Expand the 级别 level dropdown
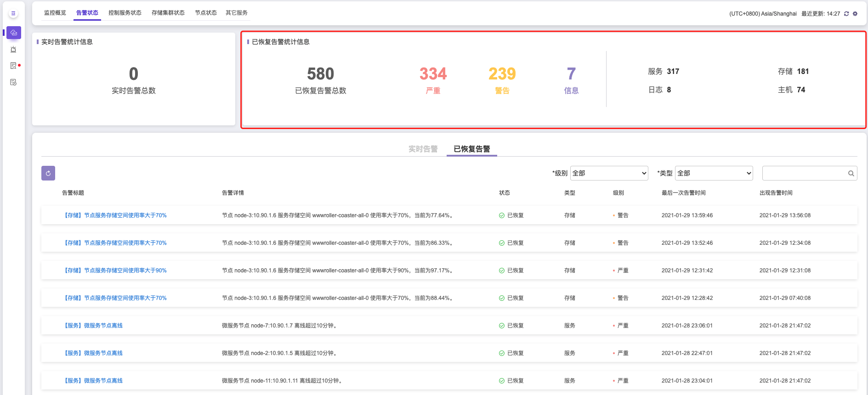868x395 pixels. click(609, 173)
